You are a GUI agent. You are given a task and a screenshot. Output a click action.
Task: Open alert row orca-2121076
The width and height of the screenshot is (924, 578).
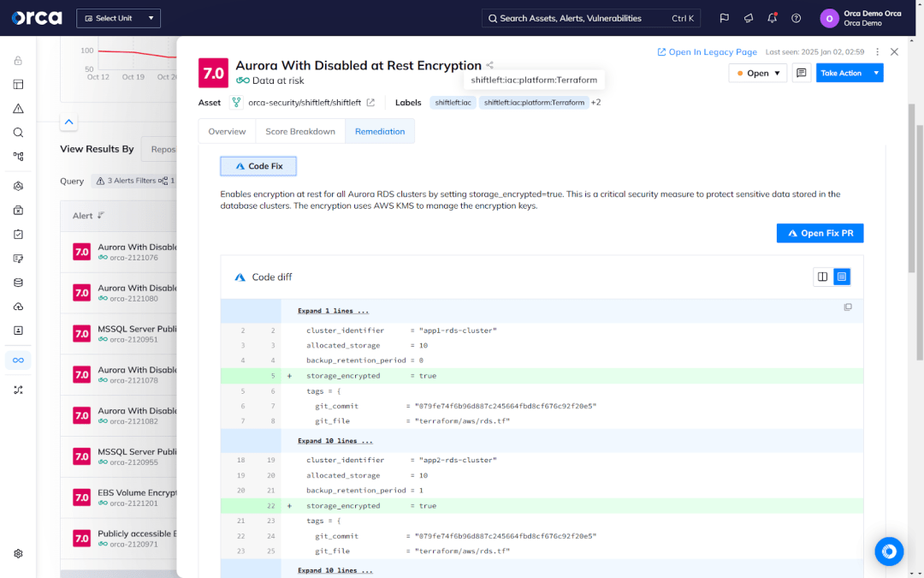pos(118,252)
